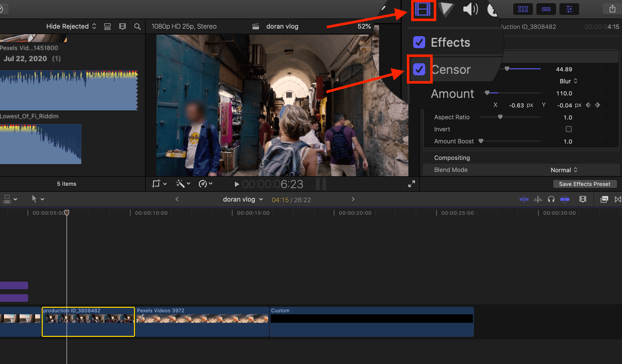
Task: Show the browser panel grid icon
Action: coord(523,9)
